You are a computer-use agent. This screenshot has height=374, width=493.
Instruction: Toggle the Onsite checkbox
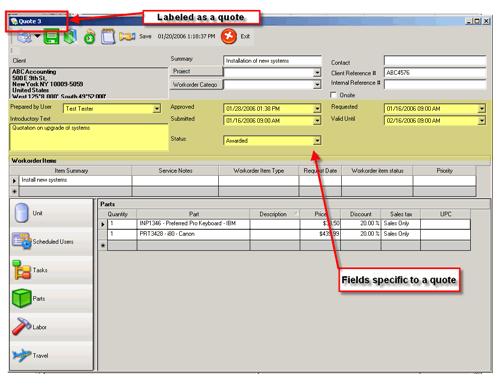tap(333, 95)
